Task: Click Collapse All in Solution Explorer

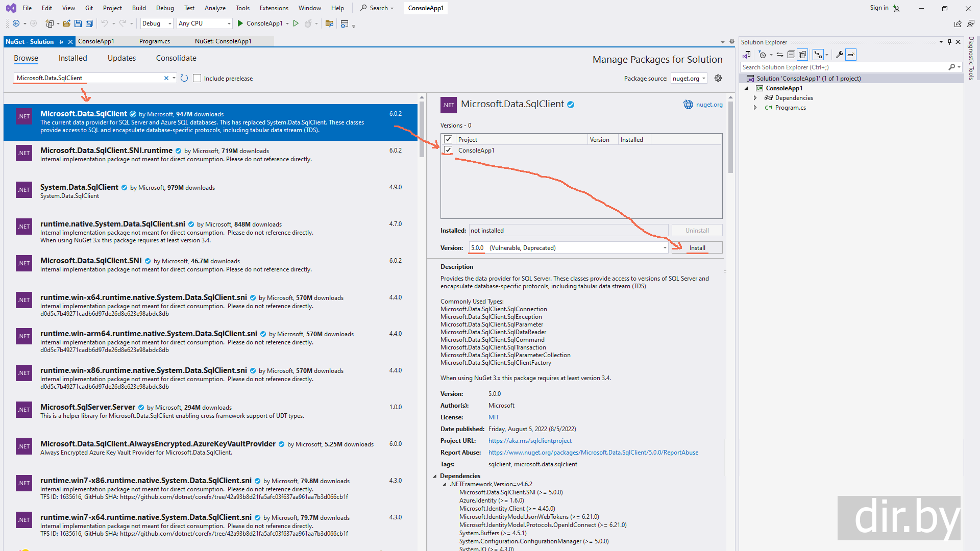Action: point(791,55)
